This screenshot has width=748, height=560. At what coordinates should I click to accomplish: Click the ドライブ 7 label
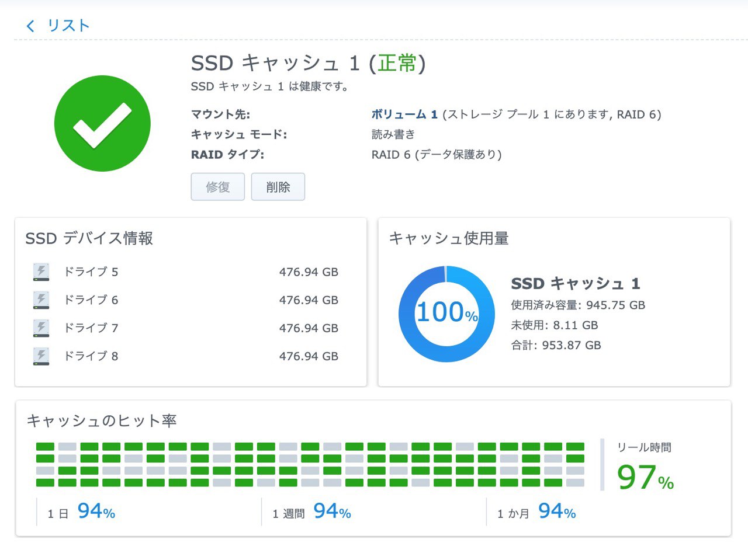[91, 328]
